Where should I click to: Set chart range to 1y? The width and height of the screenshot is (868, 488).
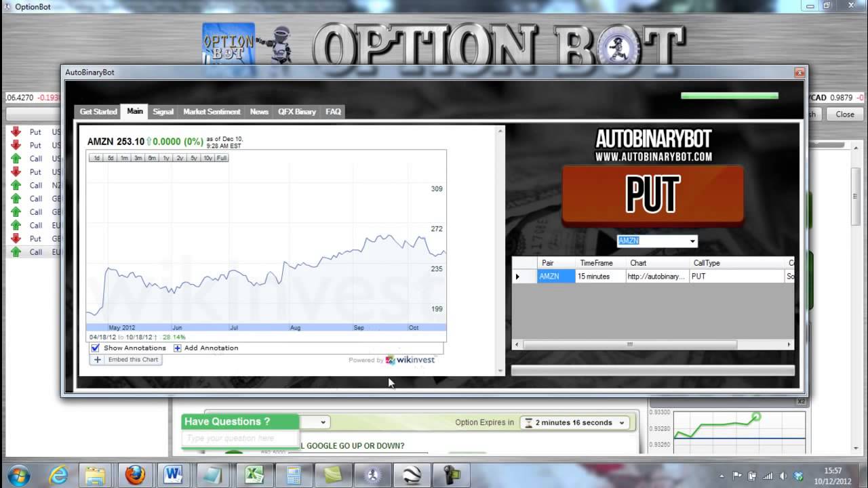click(166, 158)
